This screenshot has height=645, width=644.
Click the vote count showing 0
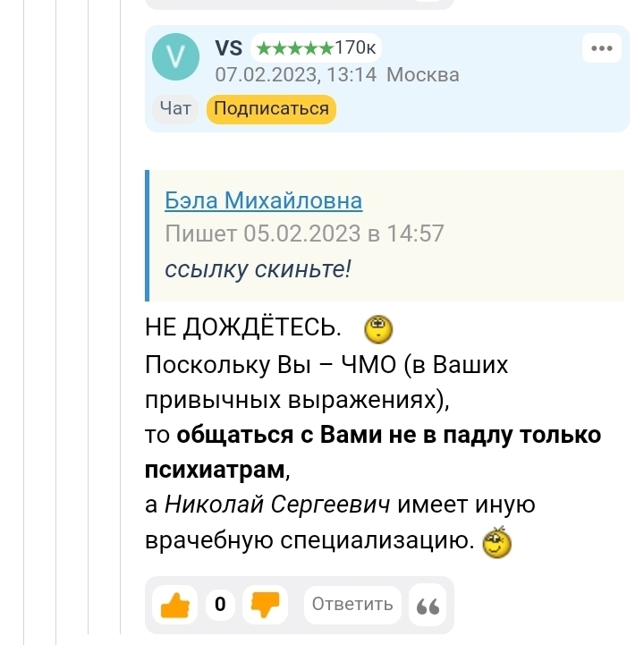click(x=220, y=606)
